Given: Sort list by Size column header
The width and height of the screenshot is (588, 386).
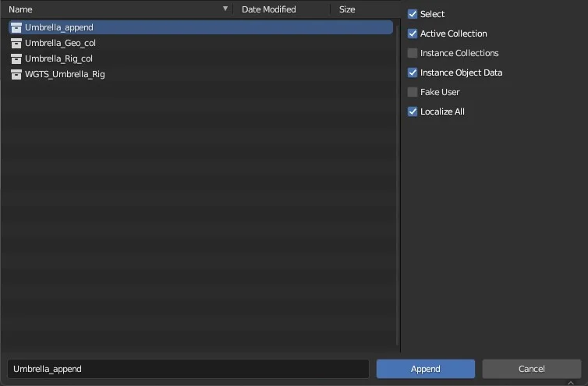Looking at the screenshot, I should [x=347, y=9].
